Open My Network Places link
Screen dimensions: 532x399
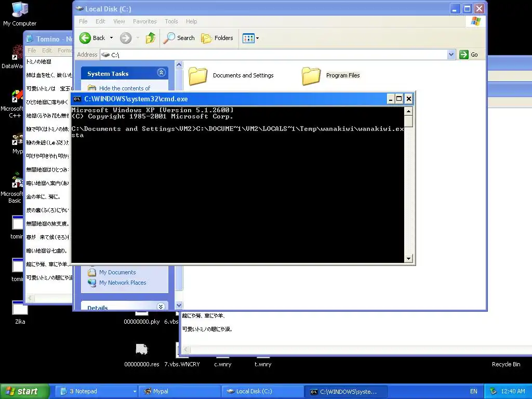coord(123,283)
